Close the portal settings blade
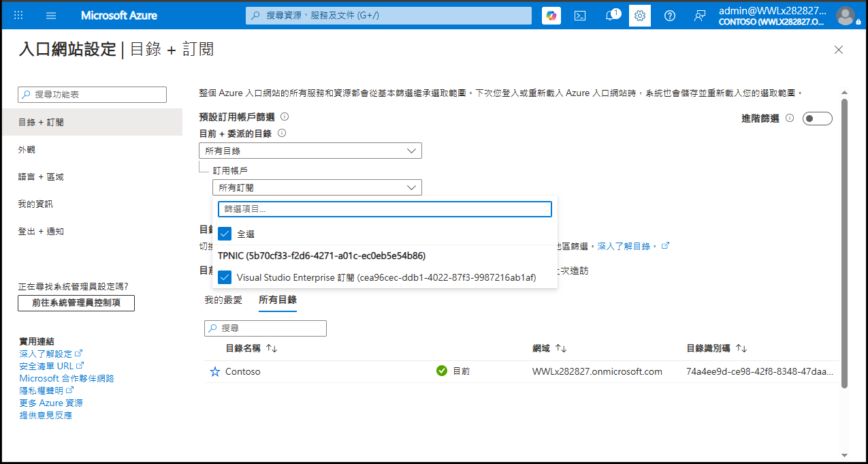The width and height of the screenshot is (868, 464). (x=839, y=50)
